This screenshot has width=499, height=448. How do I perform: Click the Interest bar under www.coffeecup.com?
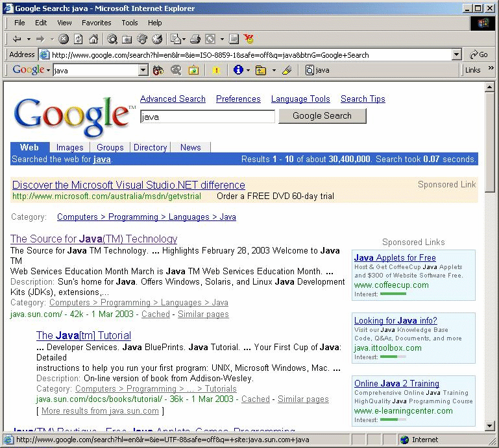coord(393,294)
